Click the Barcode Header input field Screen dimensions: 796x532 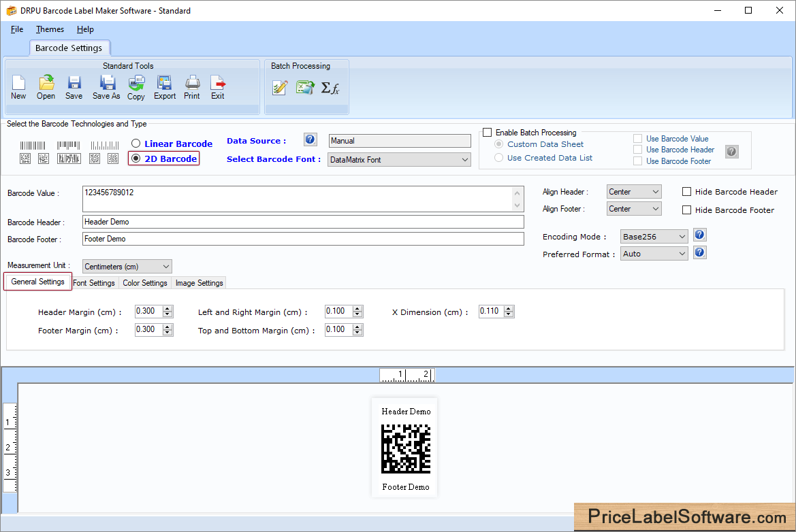[x=303, y=222]
